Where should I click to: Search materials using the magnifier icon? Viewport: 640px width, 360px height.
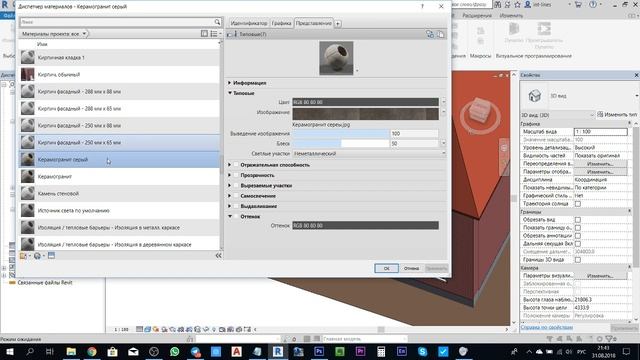pyautogui.click(x=217, y=22)
